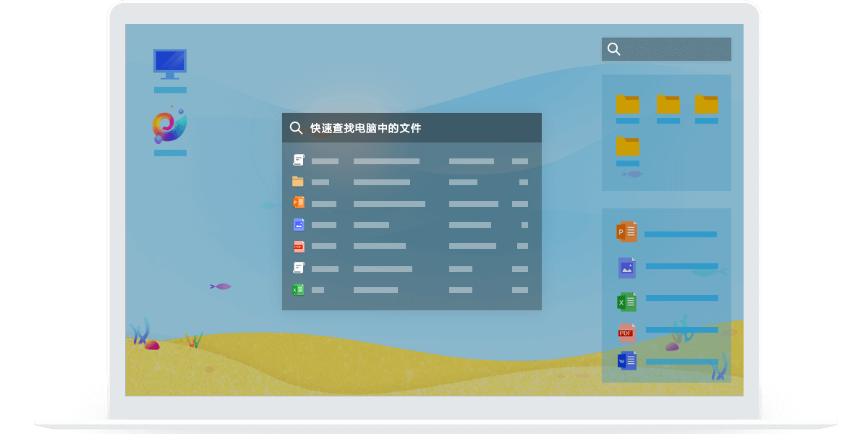Select the PDF file icon in search results

pos(299,246)
